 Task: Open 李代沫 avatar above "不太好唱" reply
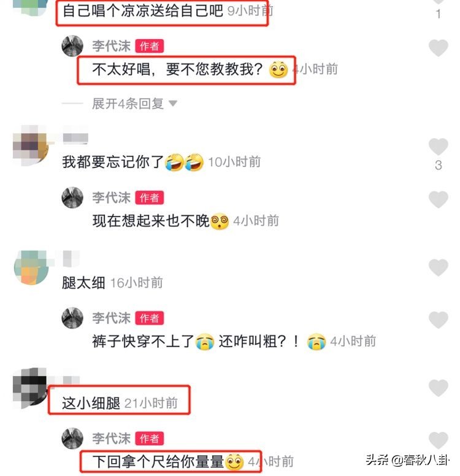pos(72,46)
